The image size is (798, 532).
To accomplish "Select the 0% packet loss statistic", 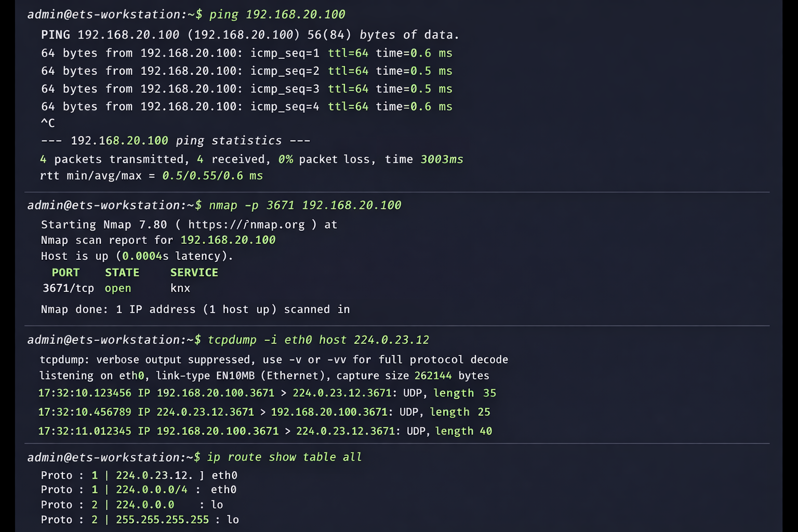I will 285,159.
